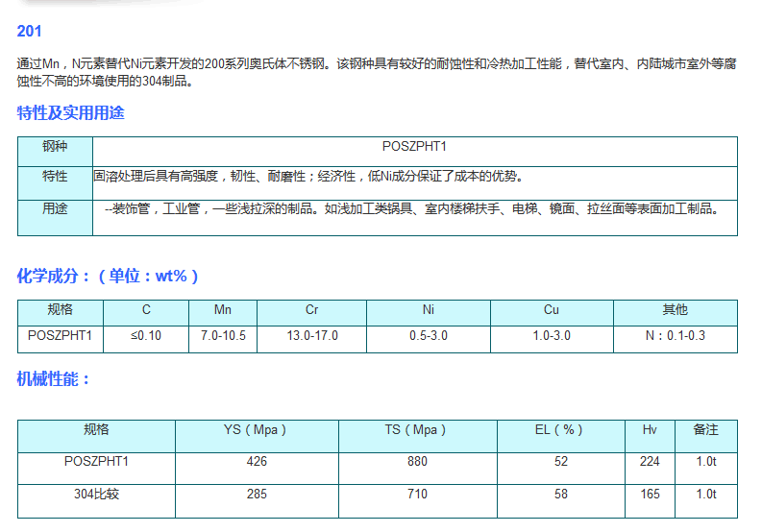The width and height of the screenshot is (762, 532).
Task: Click the 机械性能 section heading
Action: 54,379
